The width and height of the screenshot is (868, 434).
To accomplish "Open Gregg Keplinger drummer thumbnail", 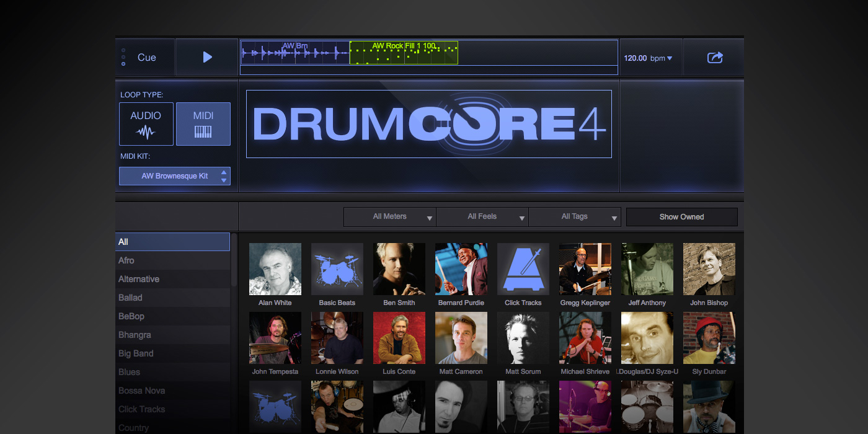I will (585, 269).
